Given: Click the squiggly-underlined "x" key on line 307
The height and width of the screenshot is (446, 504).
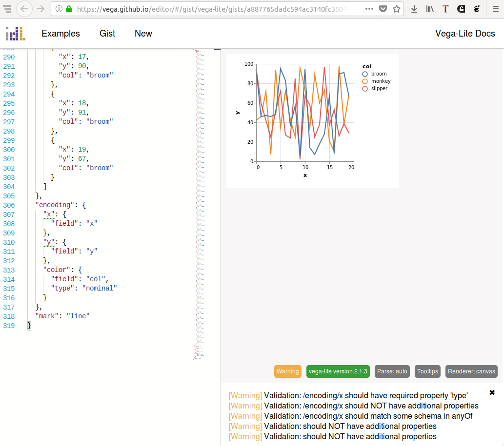Looking at the screenshot, I should pos(48,214).
